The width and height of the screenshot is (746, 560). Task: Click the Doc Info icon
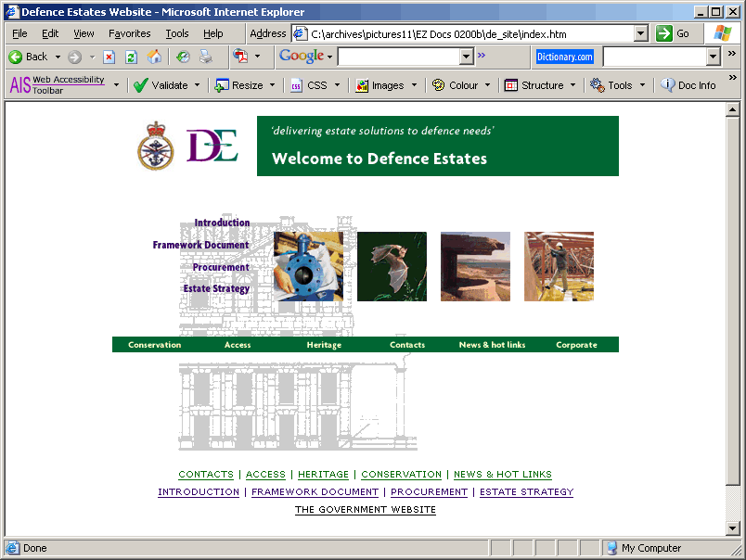coord(667,85)
